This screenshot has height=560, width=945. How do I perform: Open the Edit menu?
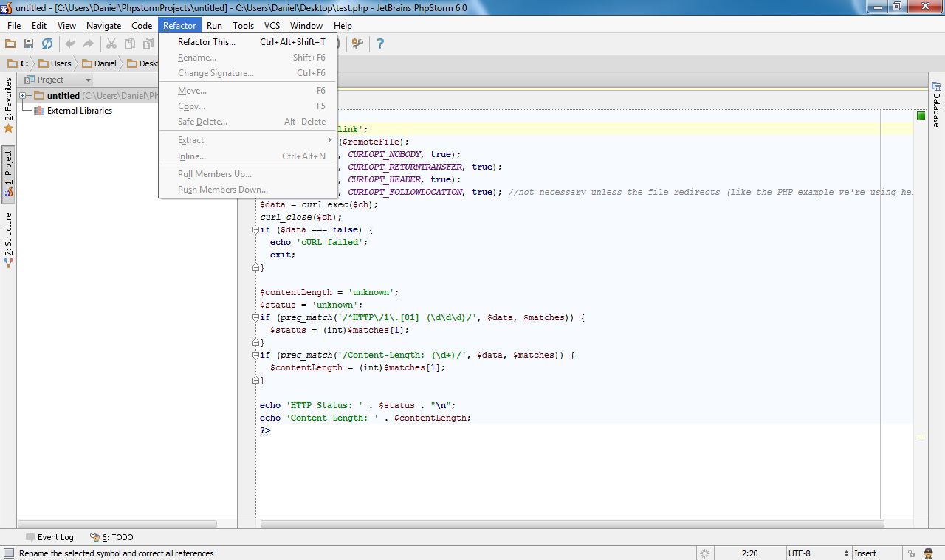(39, 26)
